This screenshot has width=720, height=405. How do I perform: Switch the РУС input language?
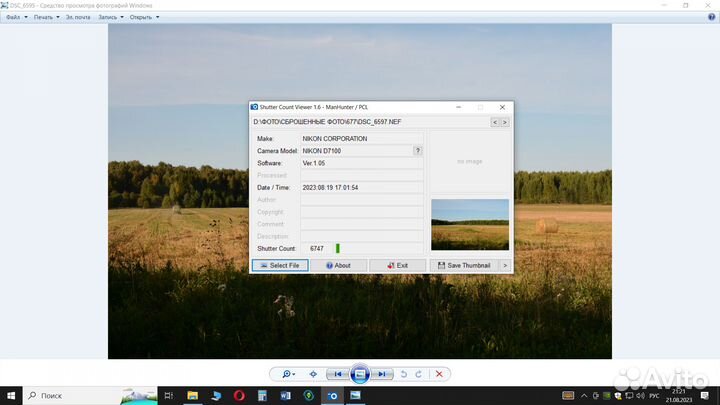coord(654,395)
